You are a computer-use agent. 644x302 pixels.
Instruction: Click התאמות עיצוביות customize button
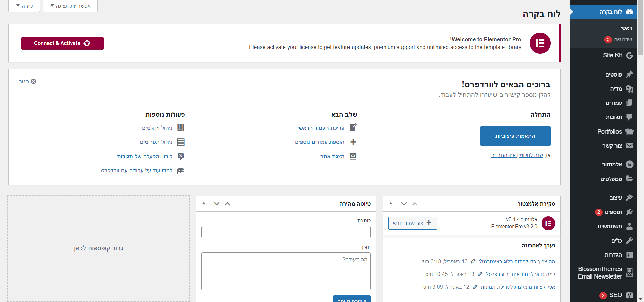pyautogui.click(x=515, y=136)
